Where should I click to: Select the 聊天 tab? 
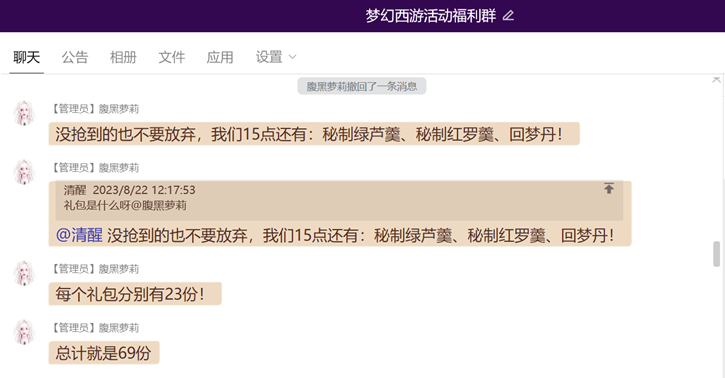point(26,57)
